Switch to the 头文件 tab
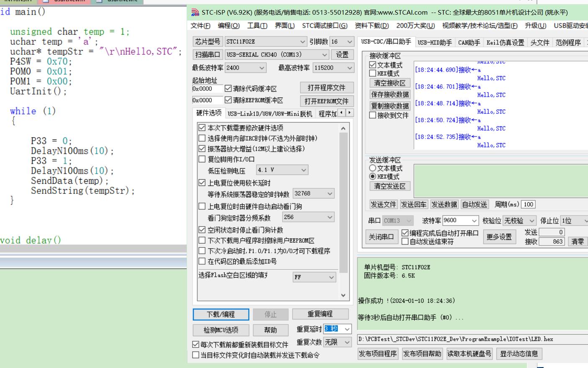Image resolution: width=588 pixels, height=368 pixels. (539, 42)
